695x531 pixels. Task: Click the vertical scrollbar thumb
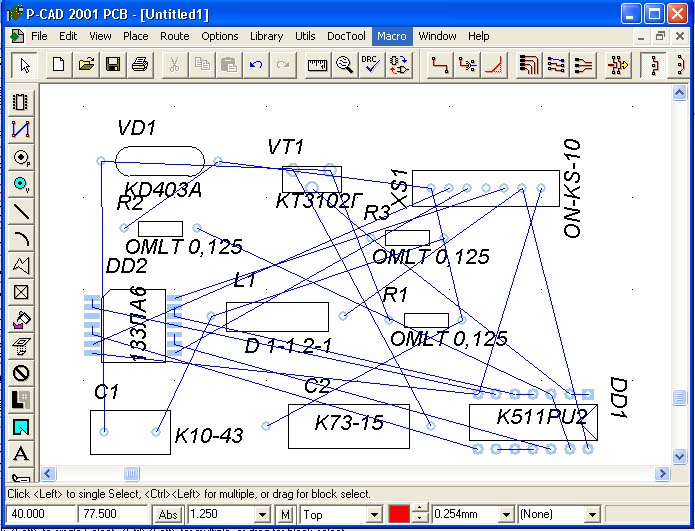pyautogui.click(x=679, y=398)
